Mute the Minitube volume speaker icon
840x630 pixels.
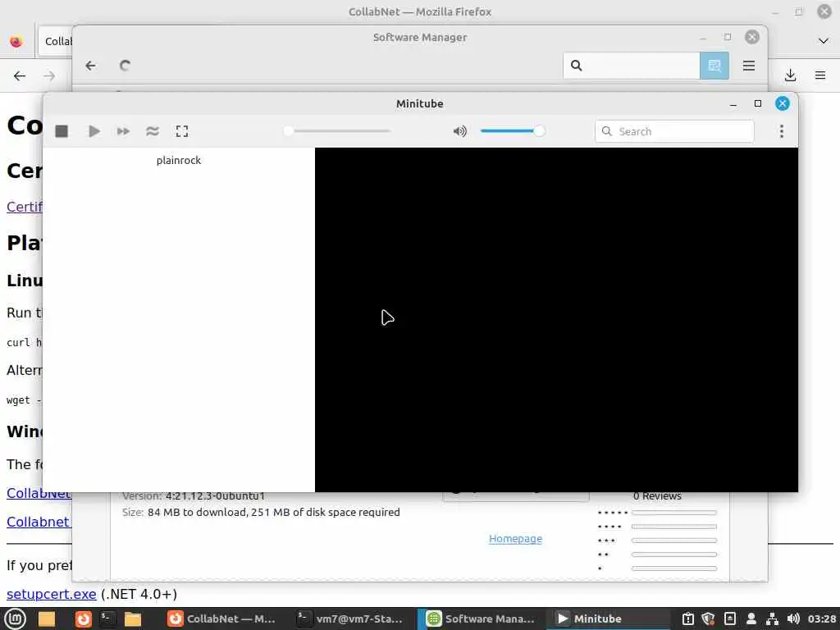[x=459, y=131]
